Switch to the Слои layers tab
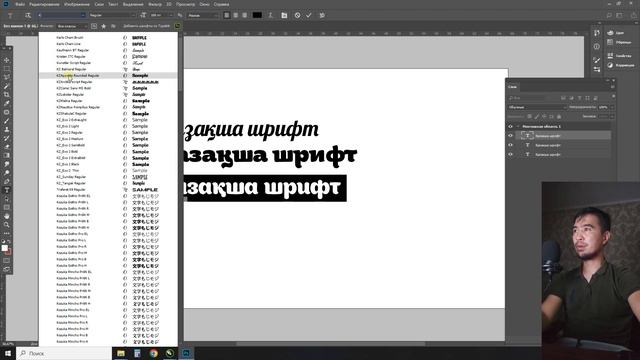 [x=513, y=87]
